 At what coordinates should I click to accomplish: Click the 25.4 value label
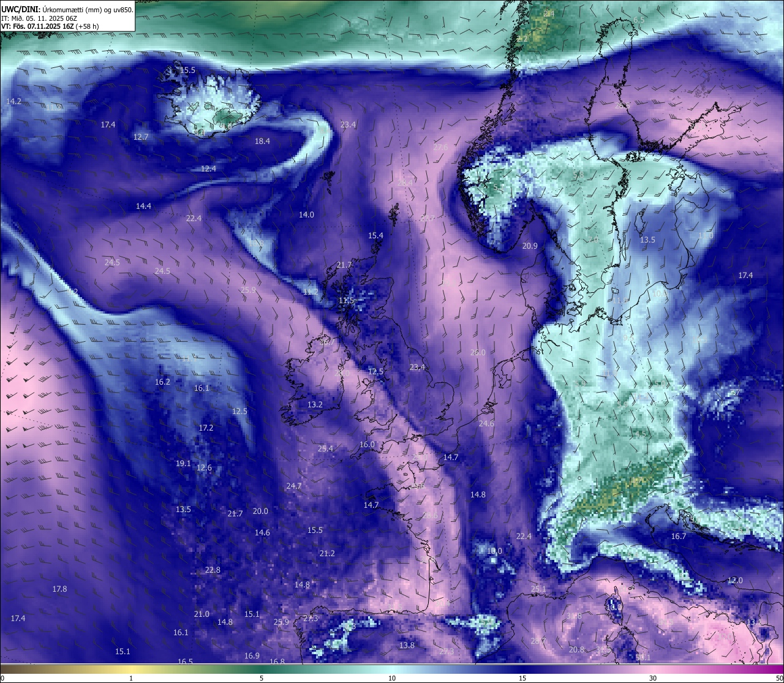point(325,448)
